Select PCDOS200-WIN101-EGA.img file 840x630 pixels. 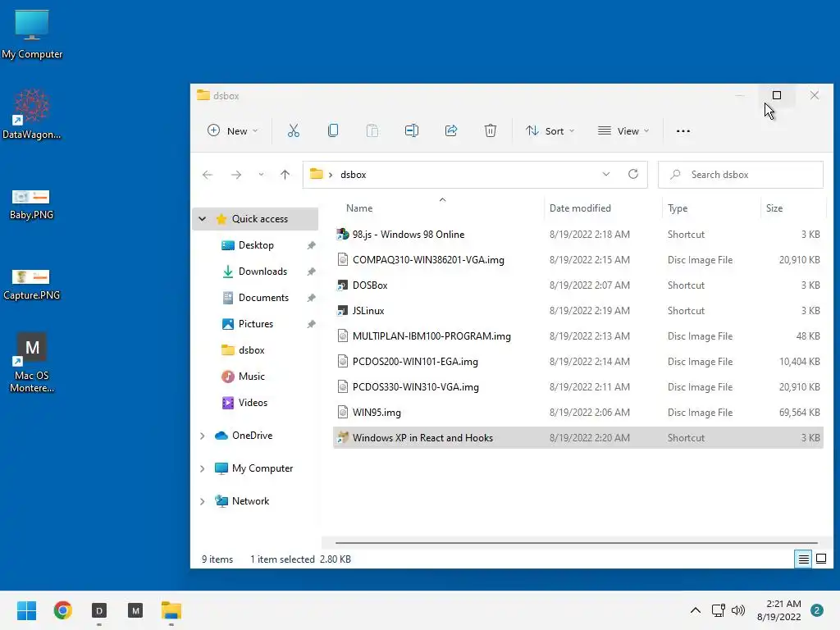tap(578, 362)
